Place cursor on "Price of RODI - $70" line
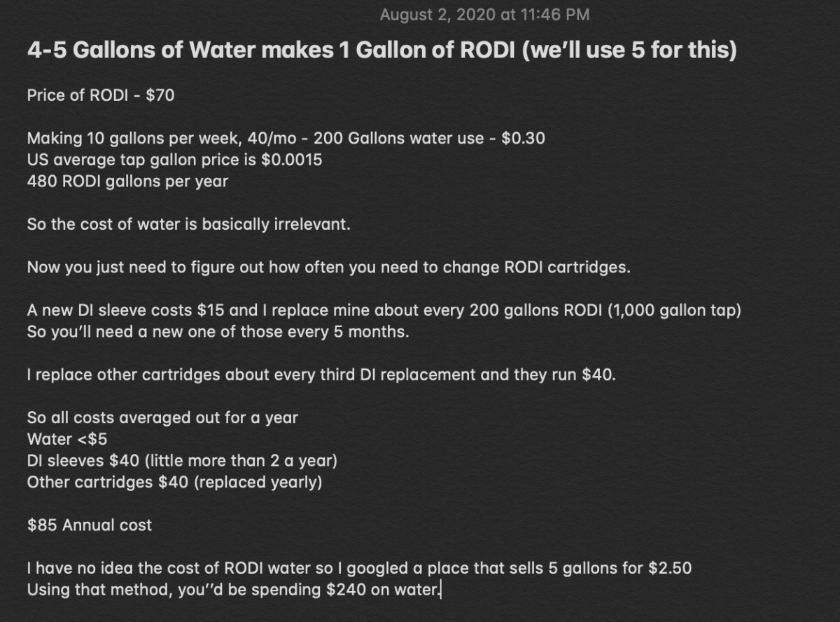The image size is (840, 622). click(100, 95)
